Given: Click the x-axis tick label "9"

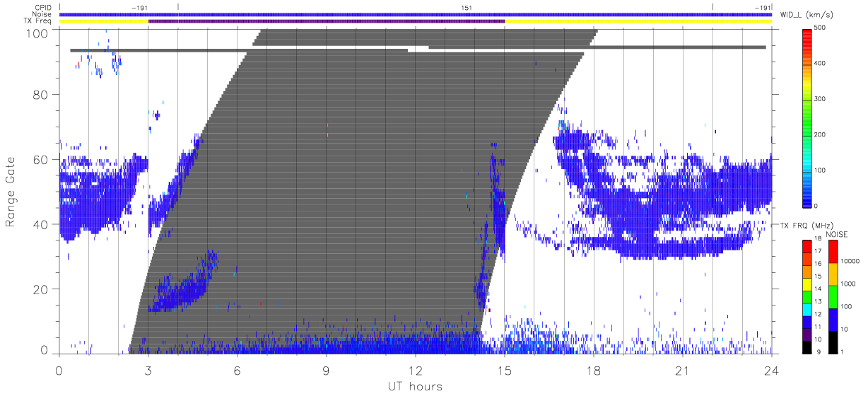Looking at the screenshot, I should point(327,371).
